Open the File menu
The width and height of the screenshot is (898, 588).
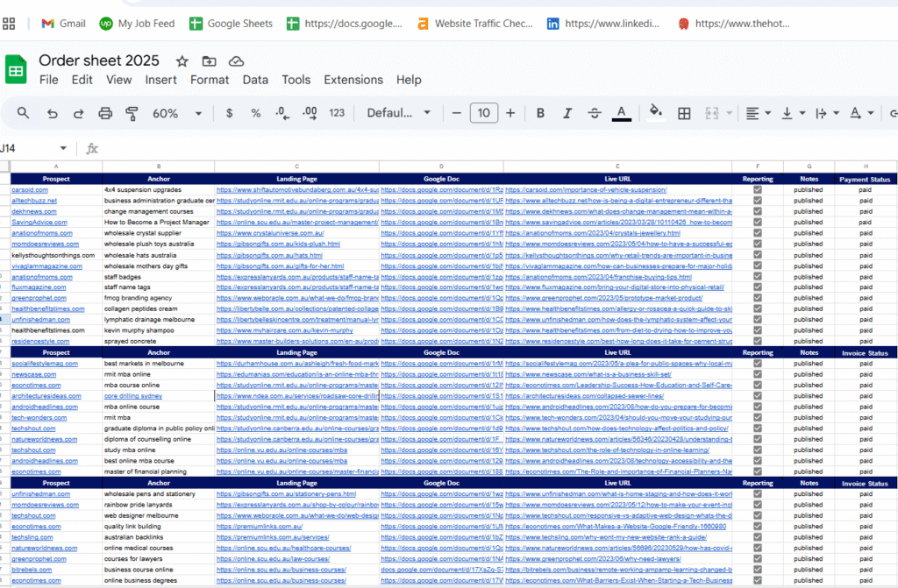(x=49, y=80)
